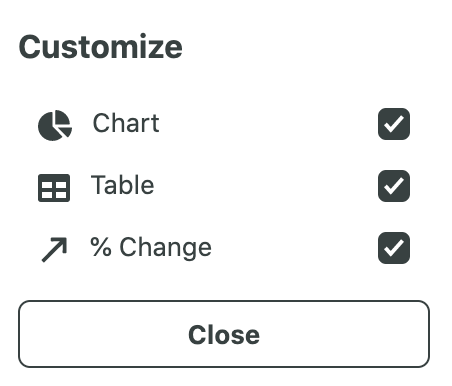Image resolution: width=452 pixels, height=386 pixels.
Task: Click the Customize heading
Action: (101, 47)
